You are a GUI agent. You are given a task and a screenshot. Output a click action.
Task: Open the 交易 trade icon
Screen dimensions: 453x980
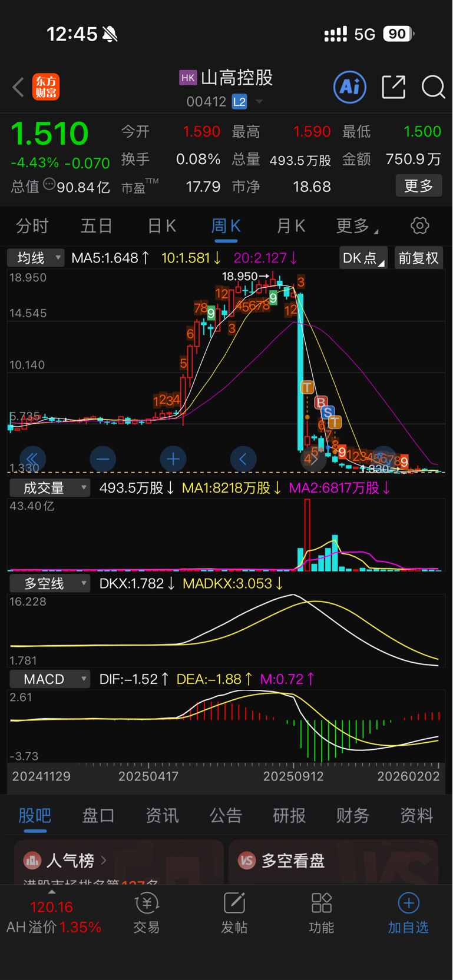click(x=147, y=903)
